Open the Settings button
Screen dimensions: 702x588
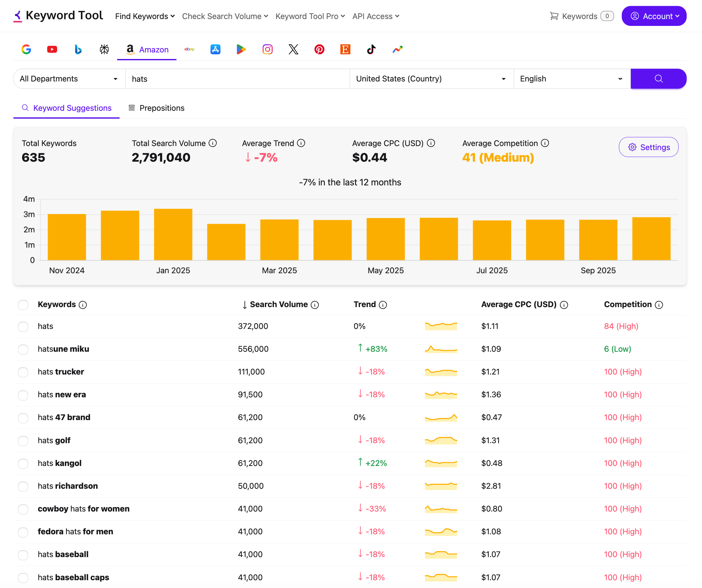pos(649,147)
